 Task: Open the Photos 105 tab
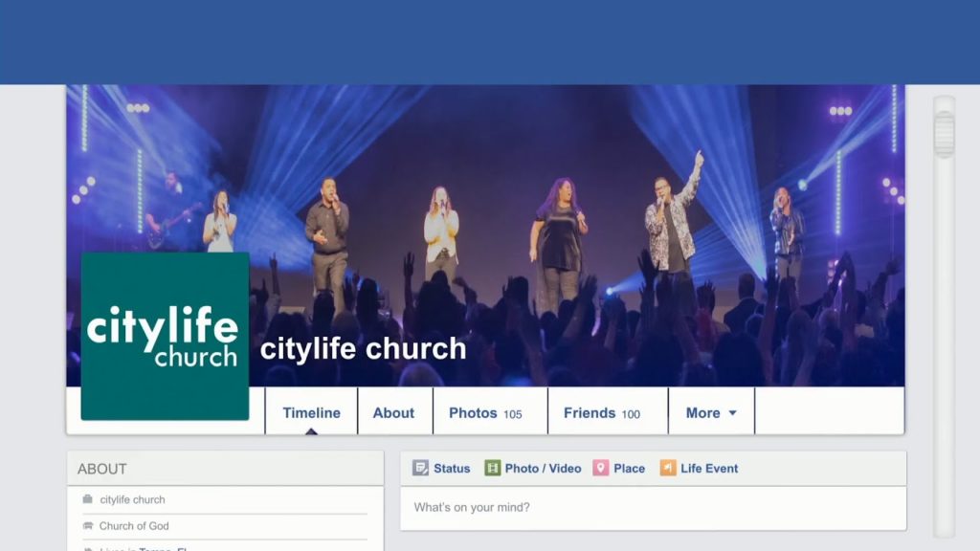click(x=485, y=412)
